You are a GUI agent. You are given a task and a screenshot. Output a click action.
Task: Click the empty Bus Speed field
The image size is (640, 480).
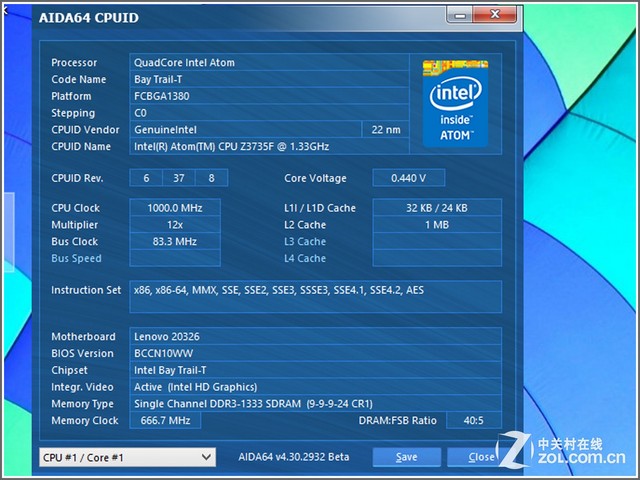[175, 258]
